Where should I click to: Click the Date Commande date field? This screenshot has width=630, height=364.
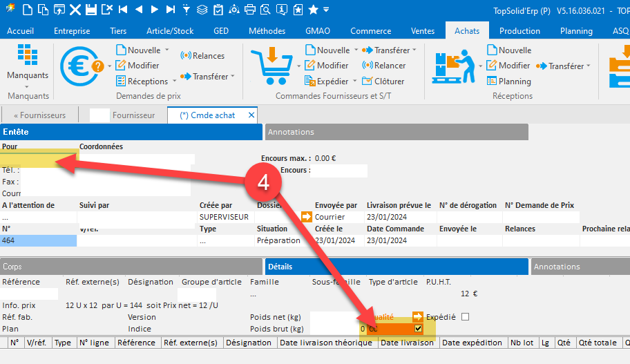(401, 240)
